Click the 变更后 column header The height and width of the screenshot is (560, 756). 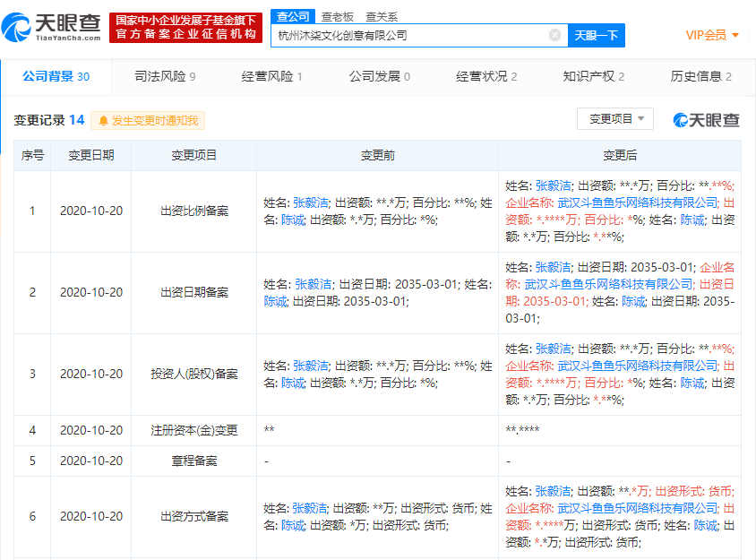(620, 155)
